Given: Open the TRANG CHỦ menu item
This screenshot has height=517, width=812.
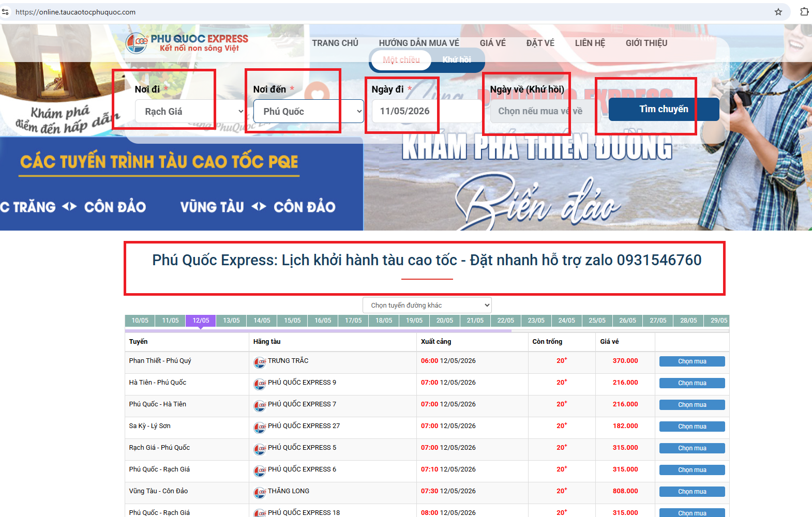Looking at the screenshot, I should tap(335, 43).
